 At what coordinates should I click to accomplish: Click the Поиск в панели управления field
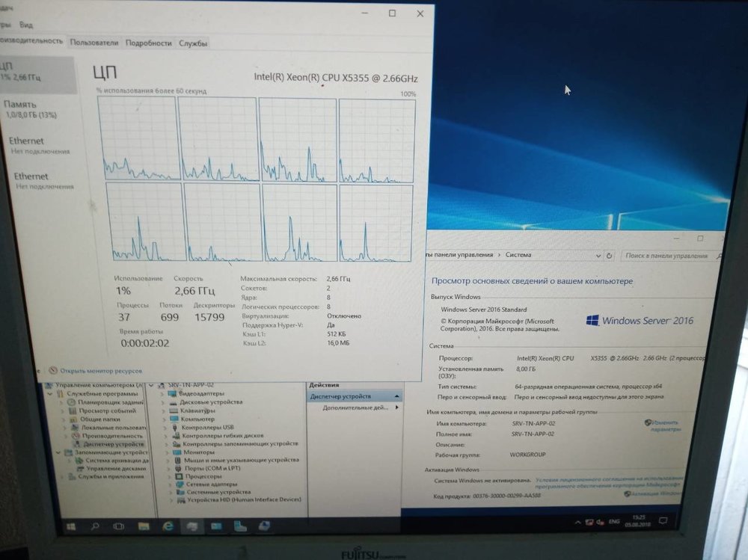664,256
